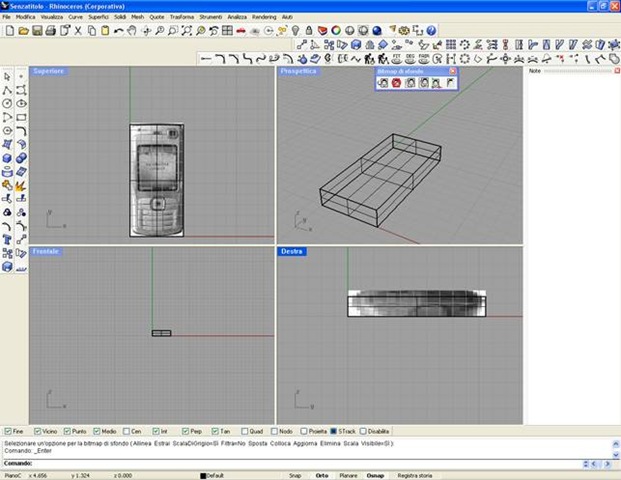Select the Box solid tool
621x480 pixels.
point(8,157)
